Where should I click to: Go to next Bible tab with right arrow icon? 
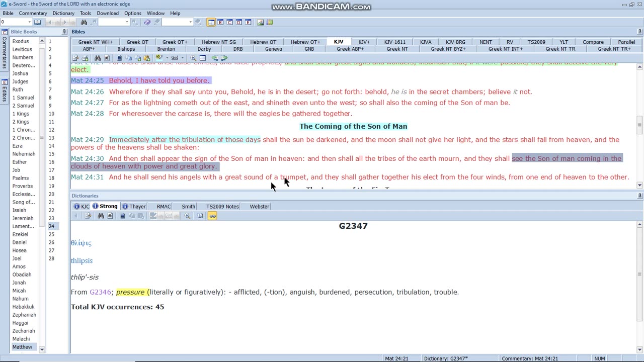(x=224, y=58)
